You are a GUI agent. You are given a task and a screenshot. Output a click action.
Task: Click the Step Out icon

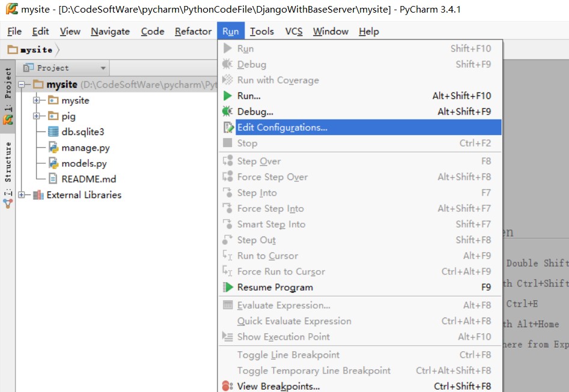[x=228, y=240]
